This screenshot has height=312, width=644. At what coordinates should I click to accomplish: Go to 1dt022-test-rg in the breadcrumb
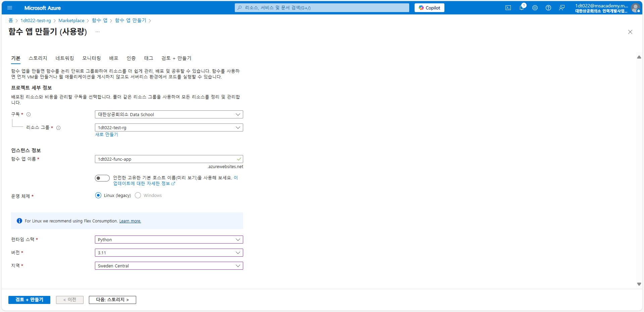click(x=36, y=20)
